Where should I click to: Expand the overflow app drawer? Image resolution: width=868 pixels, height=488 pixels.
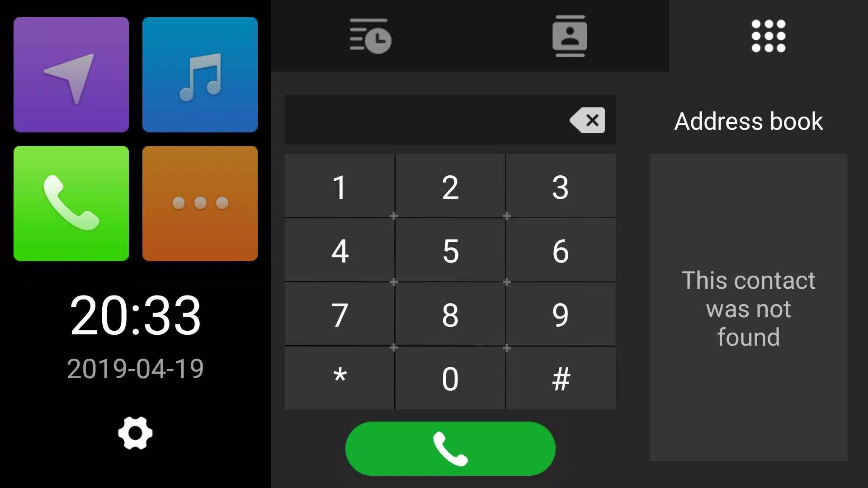point(200,203)
